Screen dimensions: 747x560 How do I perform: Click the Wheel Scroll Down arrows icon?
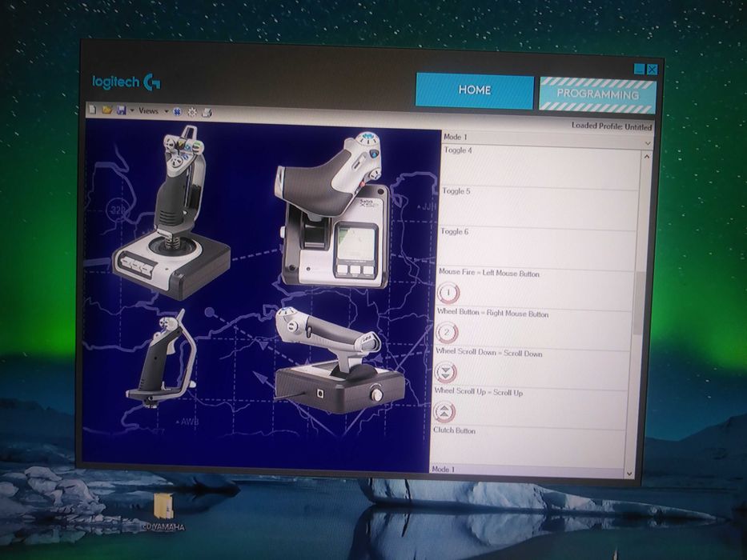[445, 372]
